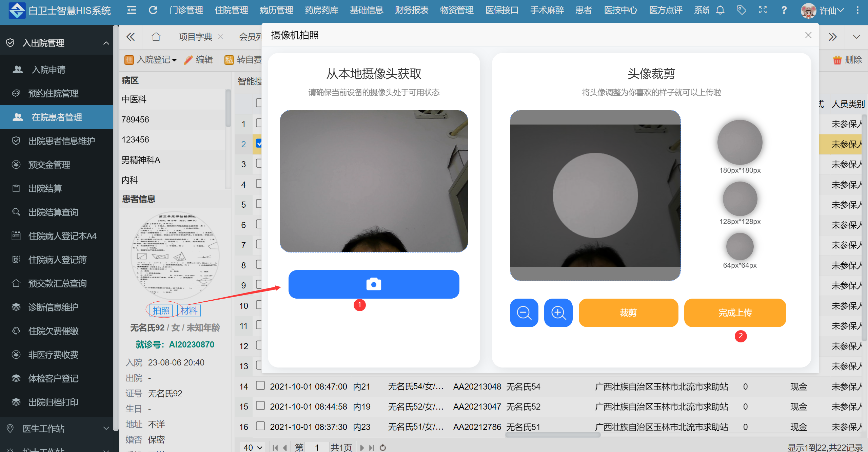The image size is (868, 452).
Task: Tick the checkbox in row 16
Action: [x=260, y=426]
